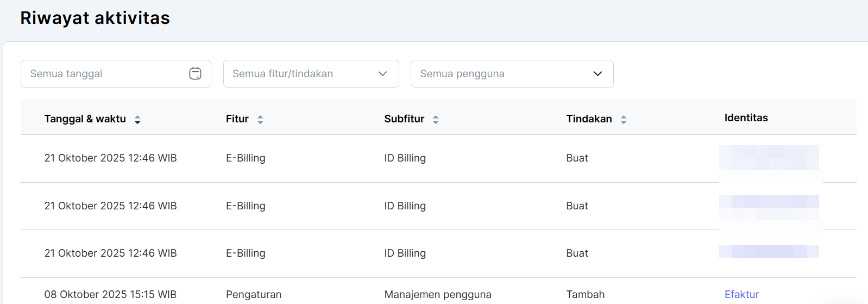Click the sort arrows beside Fitur
Screen dimensions: 868x304
click(260, 120)
